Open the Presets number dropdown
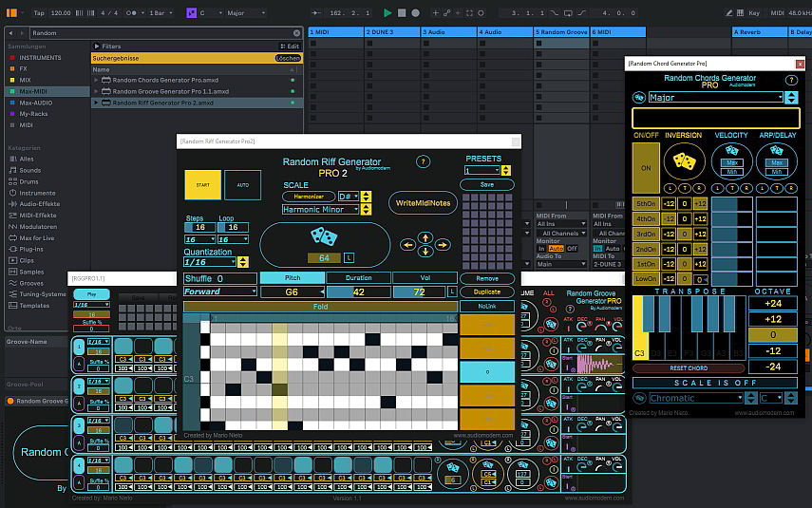 (482, 171)
